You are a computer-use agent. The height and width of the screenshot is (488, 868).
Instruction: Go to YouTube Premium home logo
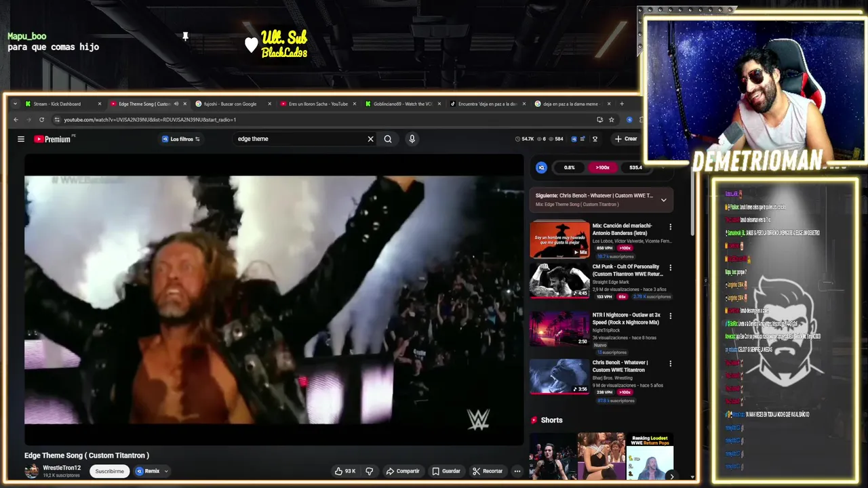tap(53, 139)
